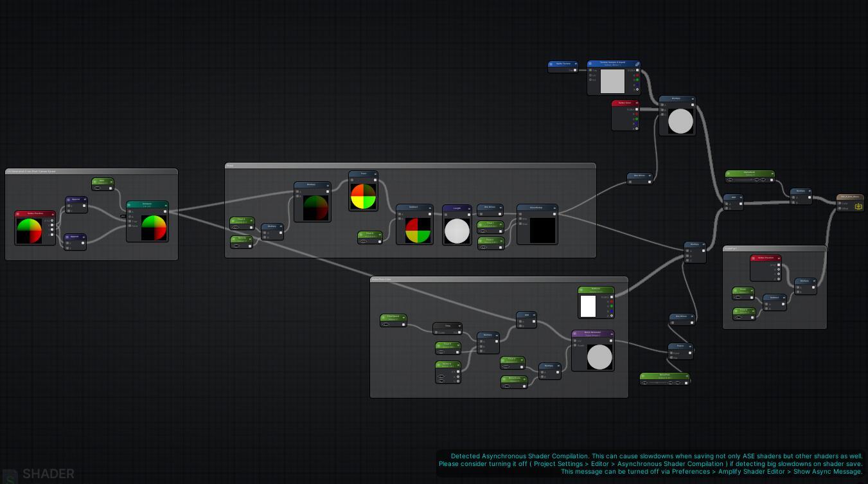The width and height of the screenshot is (868, 484).
Task: Select the green three-field Vector node
Action: (x=448, y=372)
